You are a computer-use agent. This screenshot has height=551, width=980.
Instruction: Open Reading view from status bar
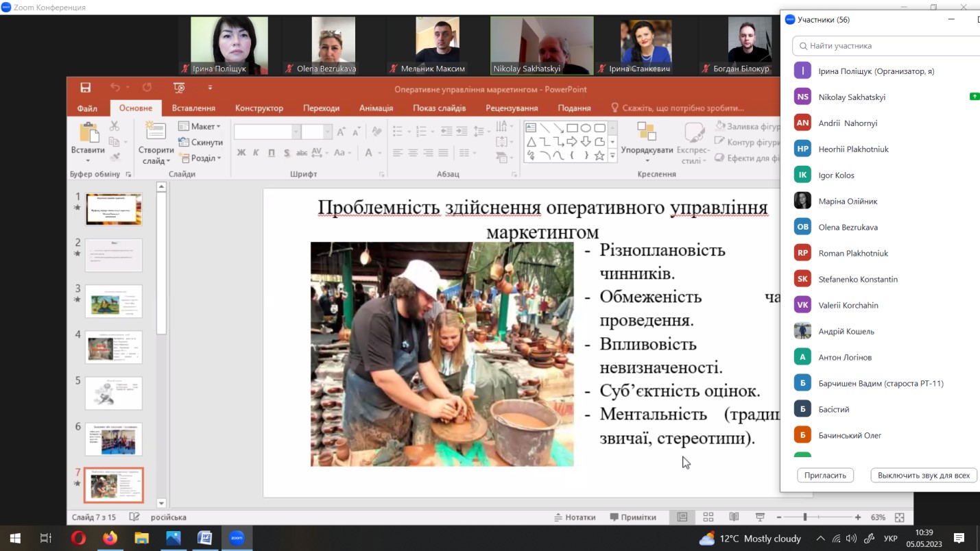click(734, 517)
